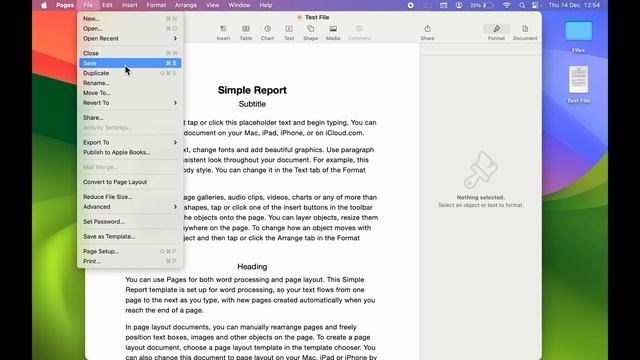This screenshot has width=640, height=360.
Task: Click the screen recording indicator icon
Action: tap(411, 5)
